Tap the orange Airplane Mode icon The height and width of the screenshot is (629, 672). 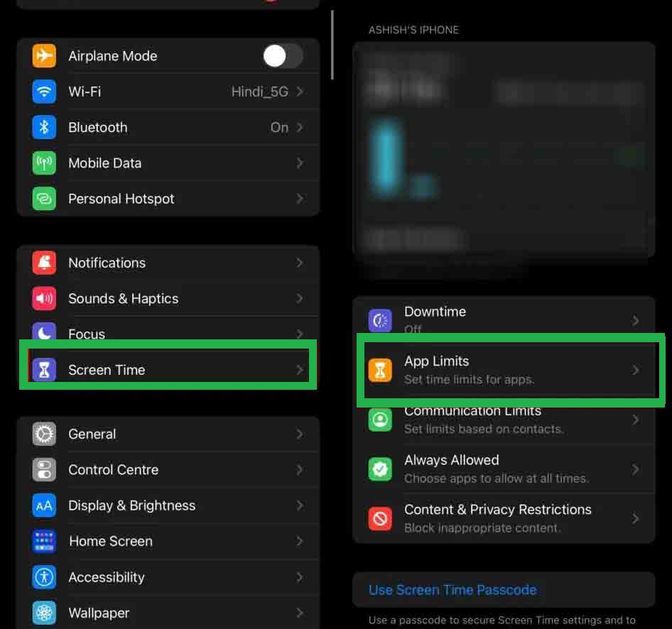tap(44, 55)
